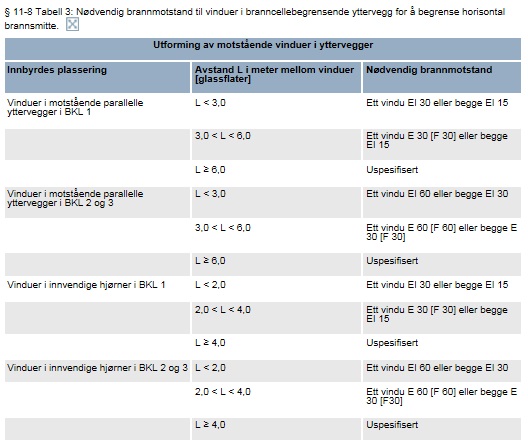Select the first '3,0 < L < 6,0' cell
This screenshot has height=445, width=528.
click(223, 136)
